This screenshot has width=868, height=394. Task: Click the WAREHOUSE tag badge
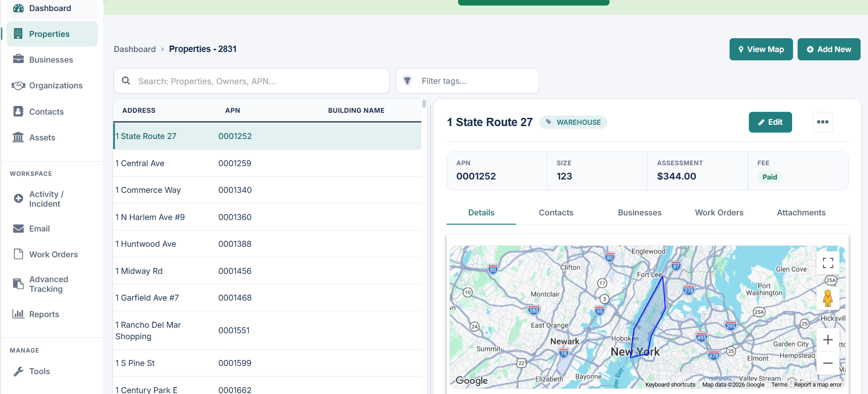(x=573, y=122)
